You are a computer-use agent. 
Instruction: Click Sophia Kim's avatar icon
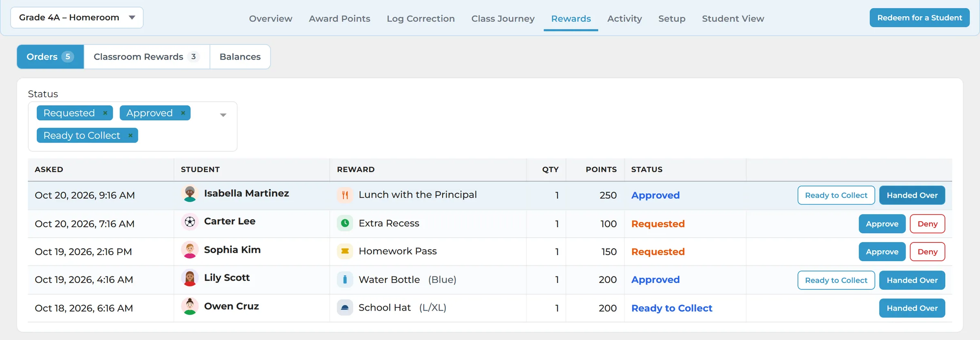coord(190,250)
